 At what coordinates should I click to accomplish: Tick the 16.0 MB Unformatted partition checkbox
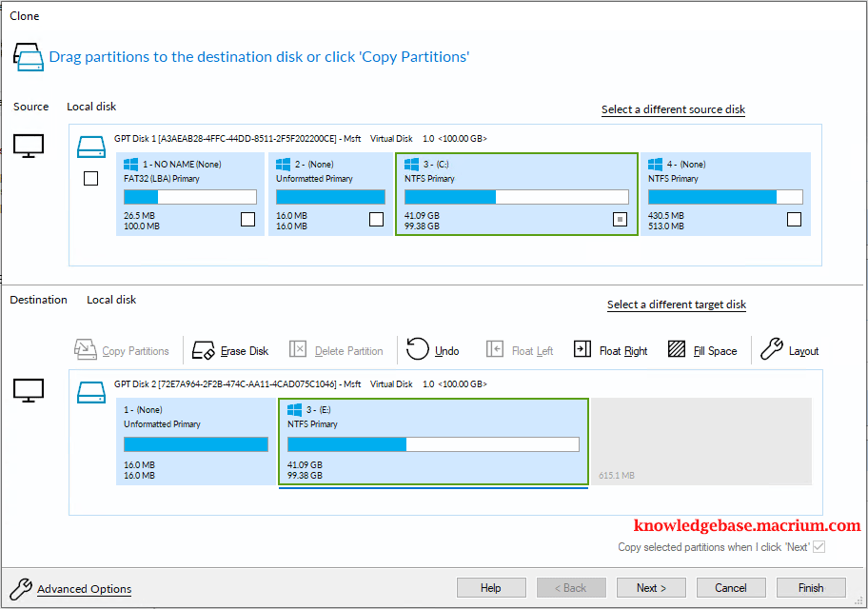[377, 219]
